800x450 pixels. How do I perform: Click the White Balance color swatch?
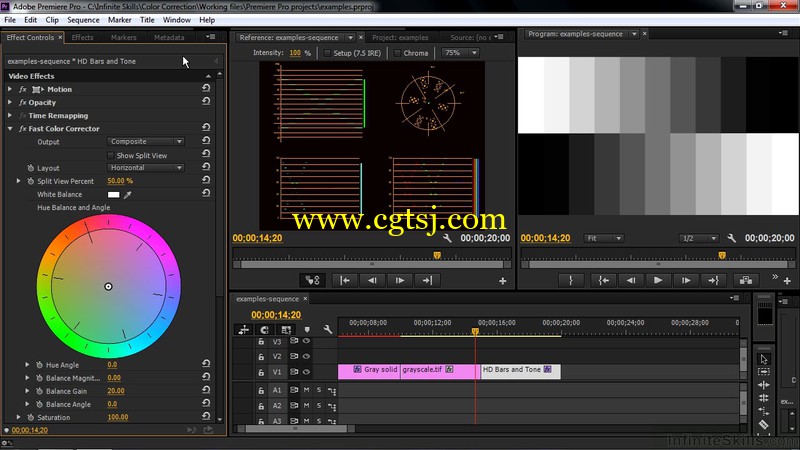tap(113, 194)
